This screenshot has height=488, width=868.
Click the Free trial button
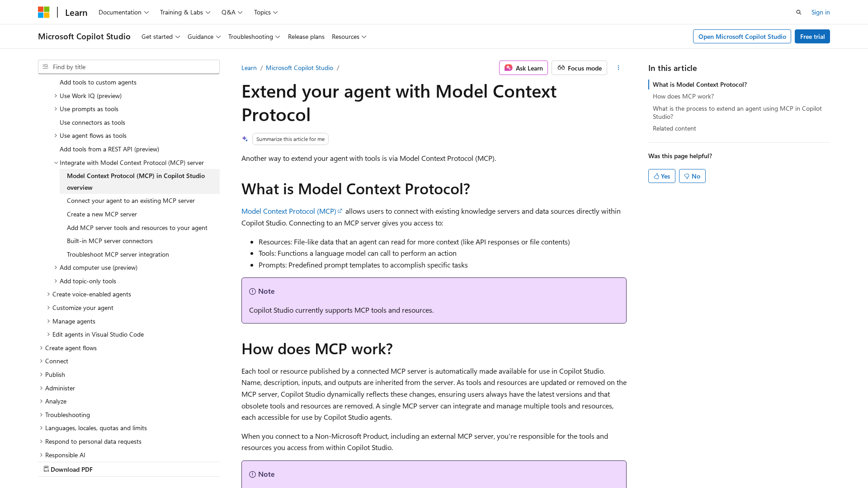pos(812,37)
